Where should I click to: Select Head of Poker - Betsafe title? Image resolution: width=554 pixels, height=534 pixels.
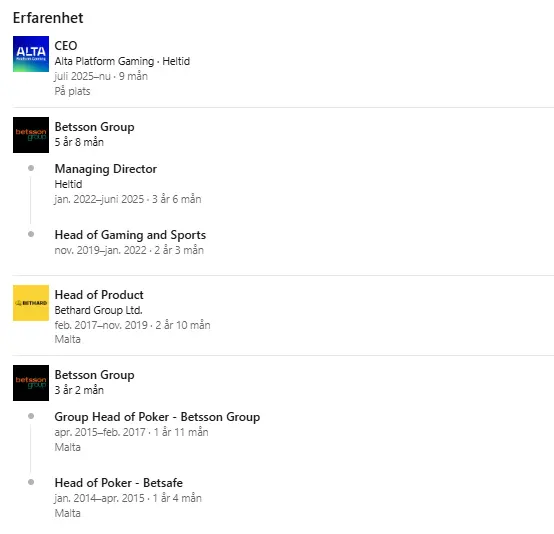pyautogui.click(x=119, y=483)
